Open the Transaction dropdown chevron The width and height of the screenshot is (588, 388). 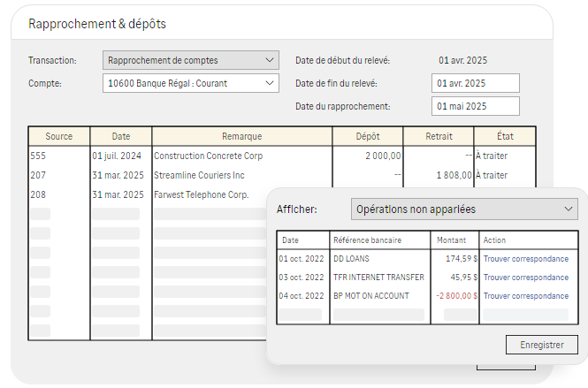tap(270, 60)
